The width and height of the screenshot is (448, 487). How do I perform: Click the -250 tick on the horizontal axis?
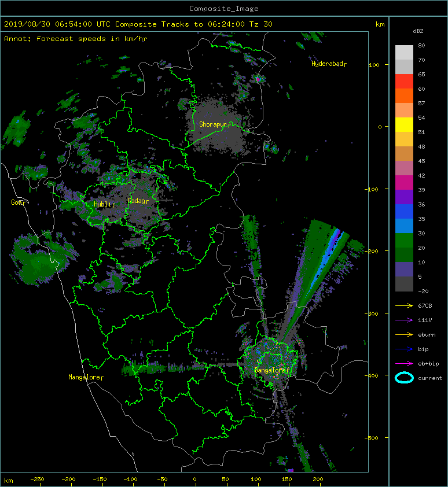pos(37,479)
